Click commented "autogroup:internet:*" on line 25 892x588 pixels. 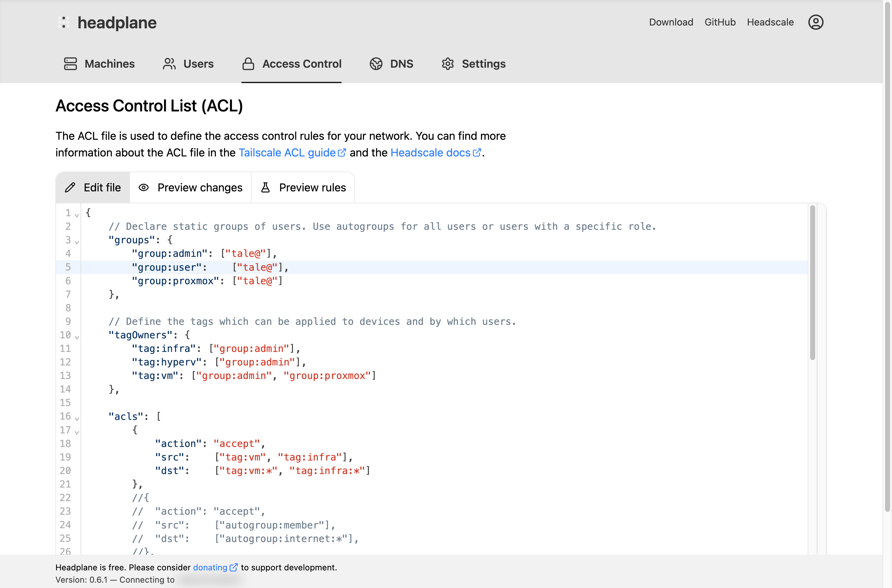pos(283,539)
